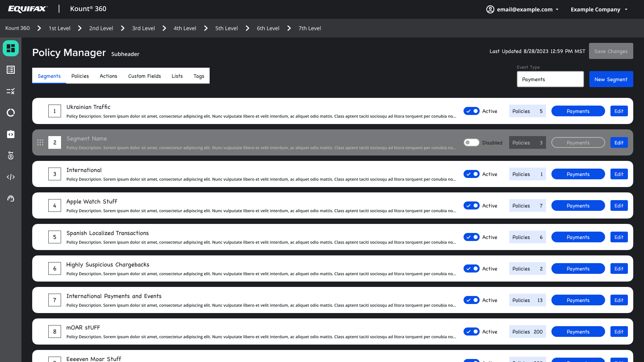The image size is (644, 362).
Task: Open the list view sidebar icon
Action: point(11,70)
